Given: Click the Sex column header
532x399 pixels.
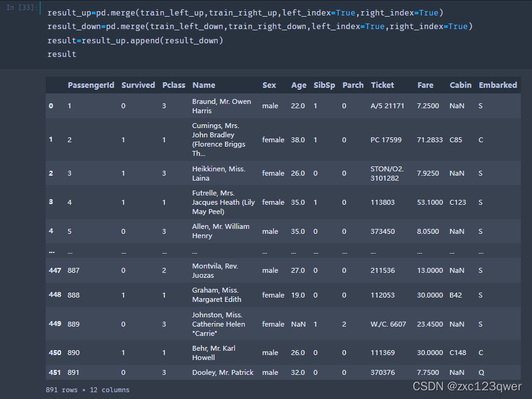Looking at the screenshot, I should (269, 85).
